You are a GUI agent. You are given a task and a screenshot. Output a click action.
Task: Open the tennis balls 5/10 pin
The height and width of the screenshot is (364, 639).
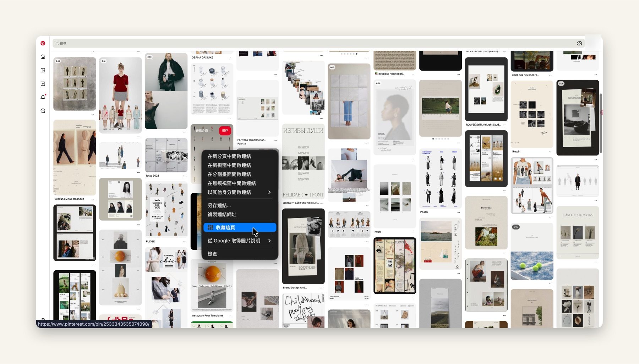[x=532, y=252]
